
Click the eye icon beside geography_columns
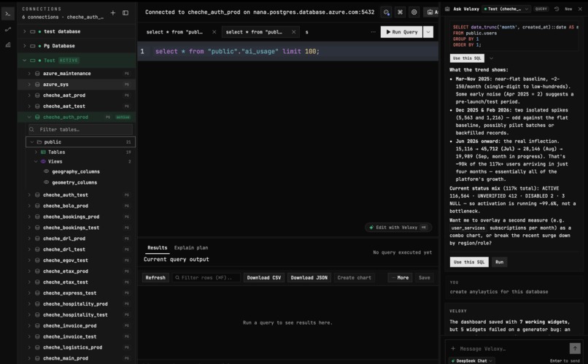point(46,171)
